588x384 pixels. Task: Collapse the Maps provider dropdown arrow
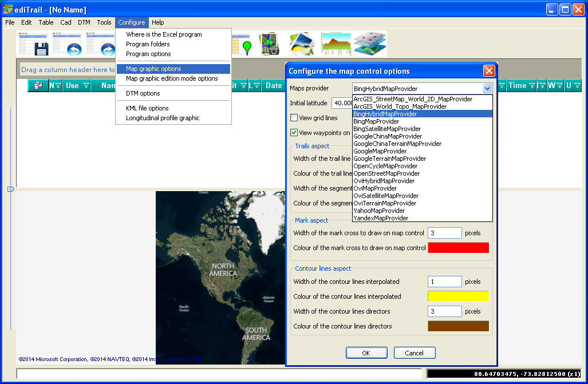point(487,89)
